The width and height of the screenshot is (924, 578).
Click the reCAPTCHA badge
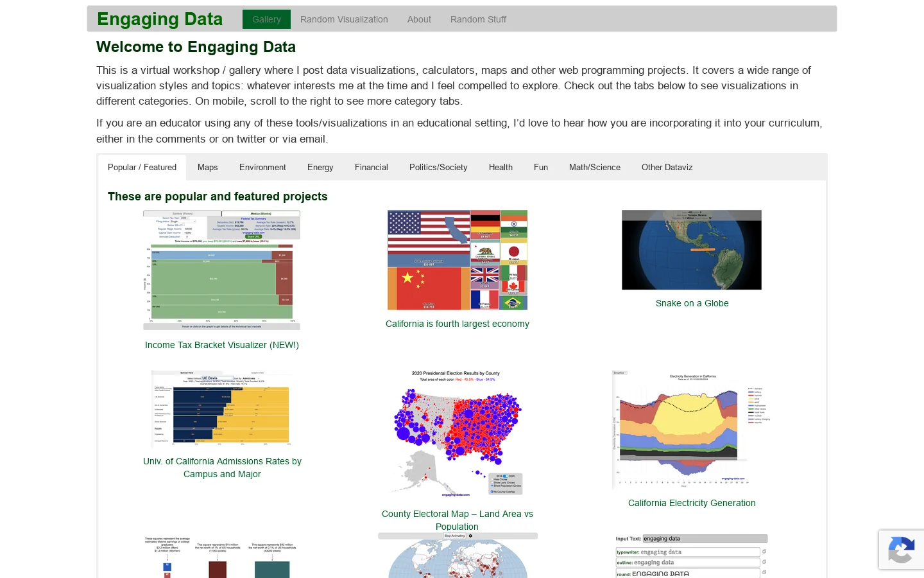902,550
